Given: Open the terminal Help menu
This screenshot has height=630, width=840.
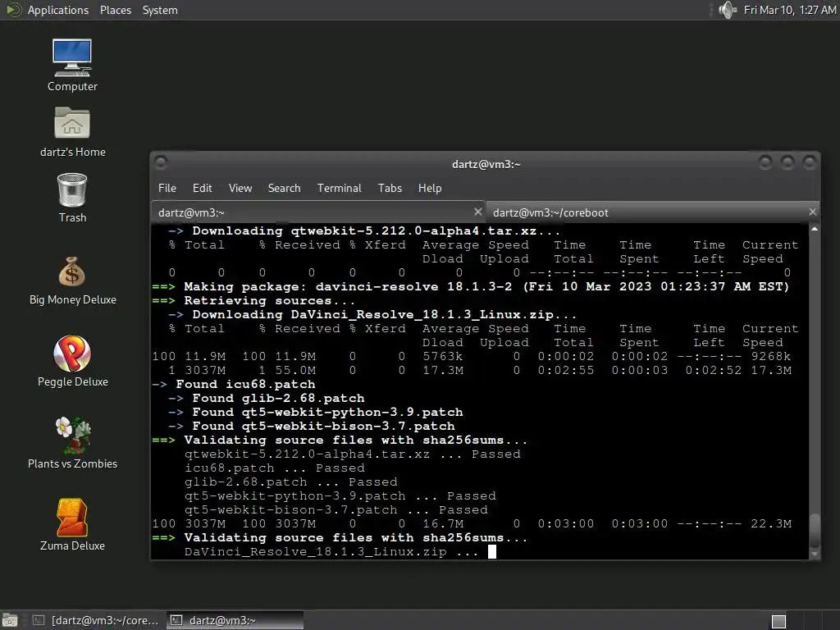Looking at the screenshot, I should tap(430, 188).
